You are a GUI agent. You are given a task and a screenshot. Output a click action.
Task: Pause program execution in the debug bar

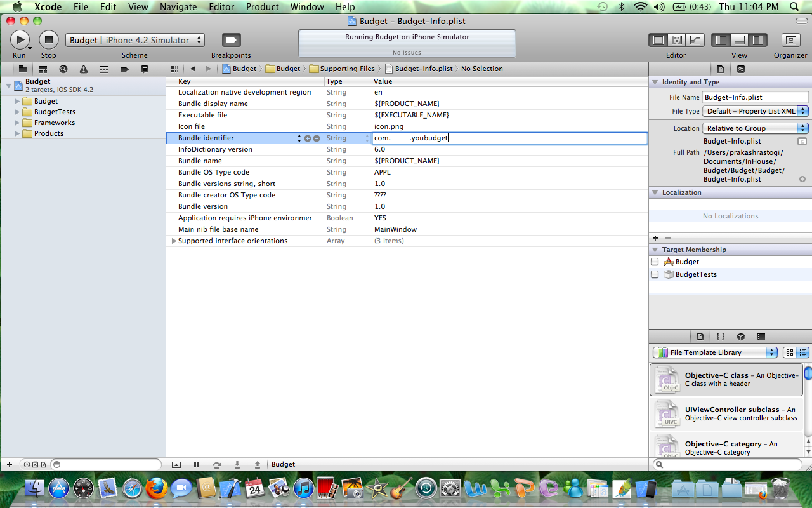coord(197,465)
